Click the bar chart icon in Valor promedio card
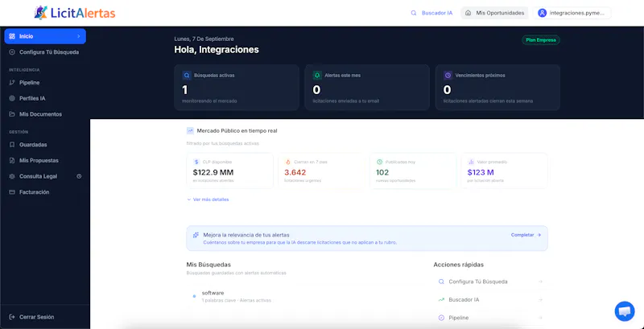 pos(471,162)
